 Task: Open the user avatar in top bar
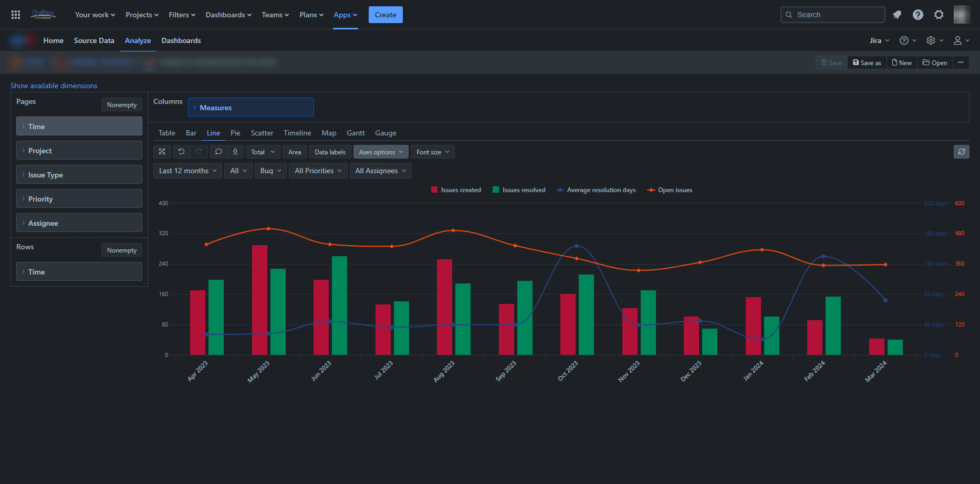[x=962, y=15]
